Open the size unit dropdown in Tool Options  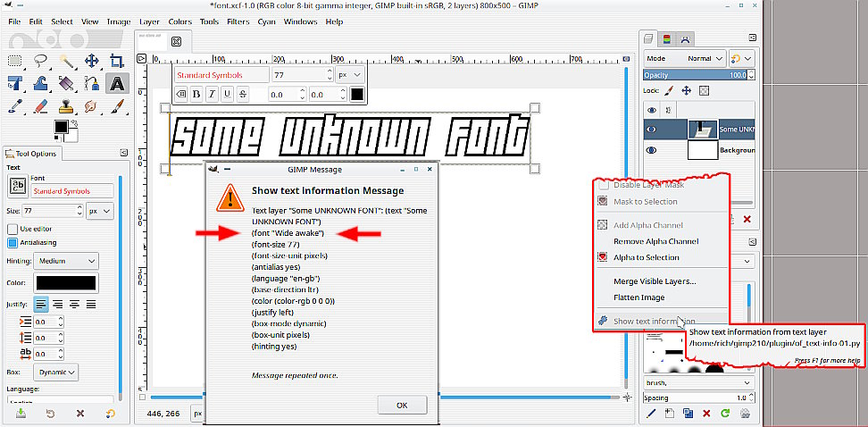pos(100,211)
